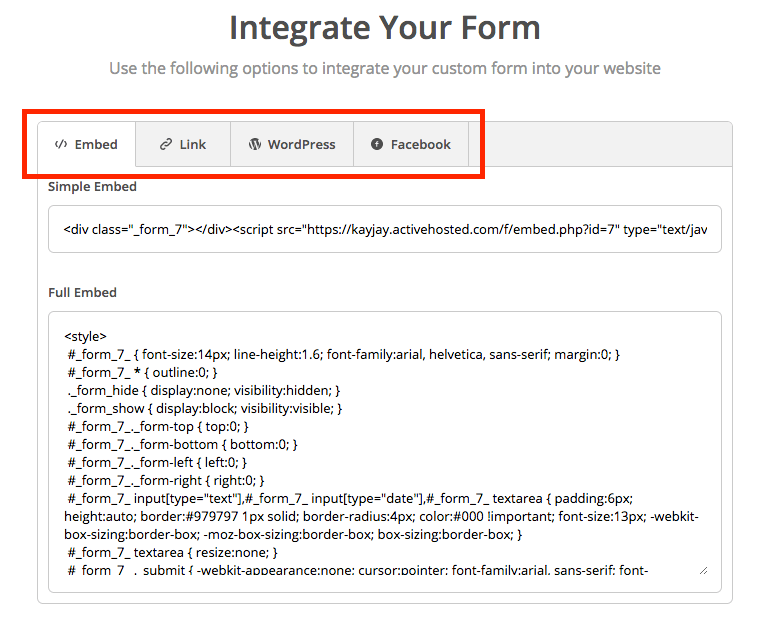Image resolution: width=769 pixels, height=628 pixels.
Task: Click the '_form-bottom { bottom:0; }' line
Action: click(182, 445)
